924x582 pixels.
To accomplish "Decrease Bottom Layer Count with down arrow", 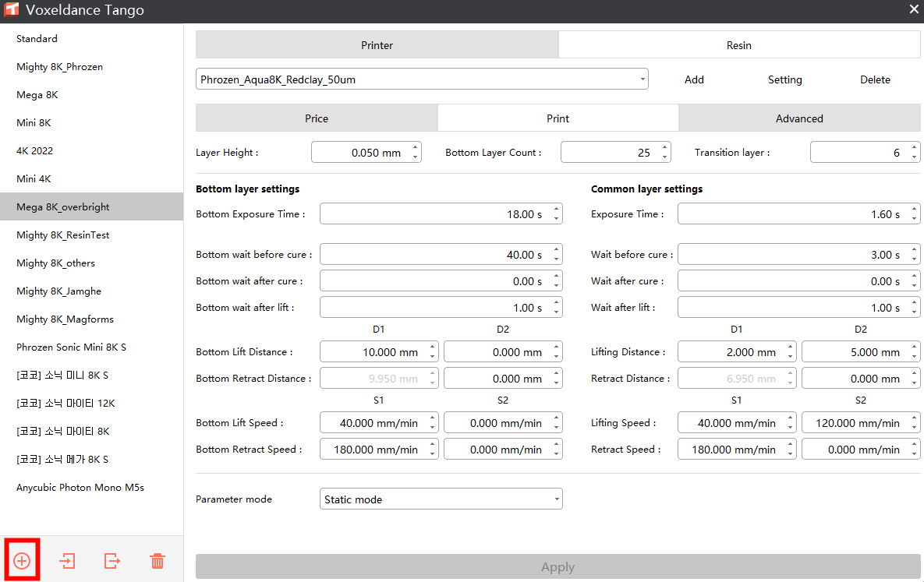I will click(665, 157).
